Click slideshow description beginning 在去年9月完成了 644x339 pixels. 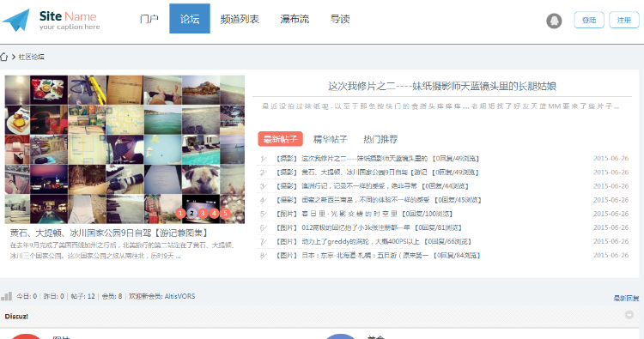click(x=122, y=251)
